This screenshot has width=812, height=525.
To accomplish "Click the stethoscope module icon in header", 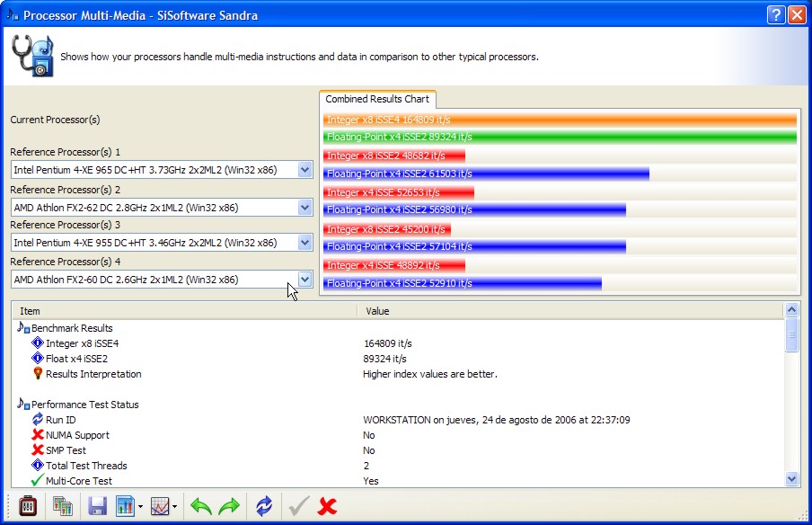I will (x=32, y=56).
